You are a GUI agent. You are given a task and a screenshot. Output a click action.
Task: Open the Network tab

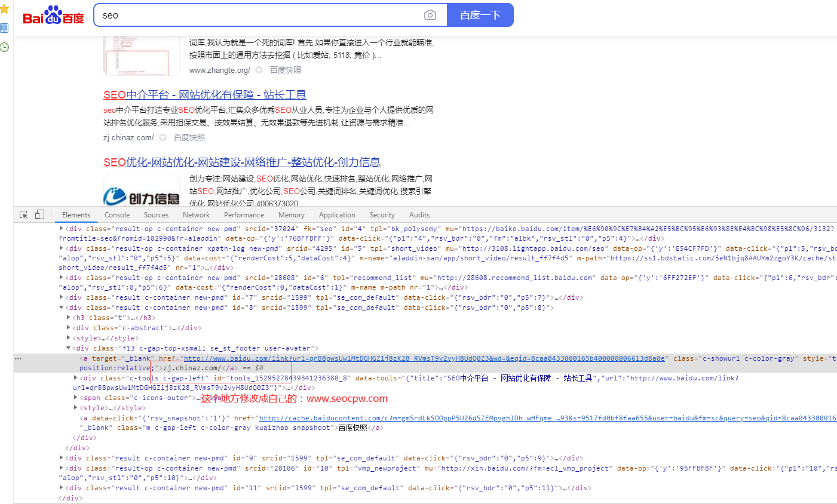(x=197, y=215)
